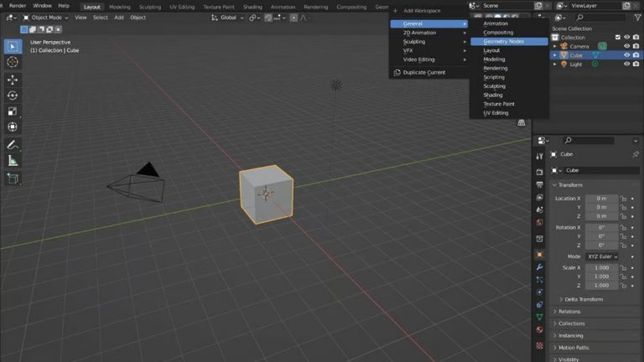Open the Object Constraints properties tab
Image resolution: width=644 pixels, height=362 pixels.
pyautogui.click(x=540, y=304)
